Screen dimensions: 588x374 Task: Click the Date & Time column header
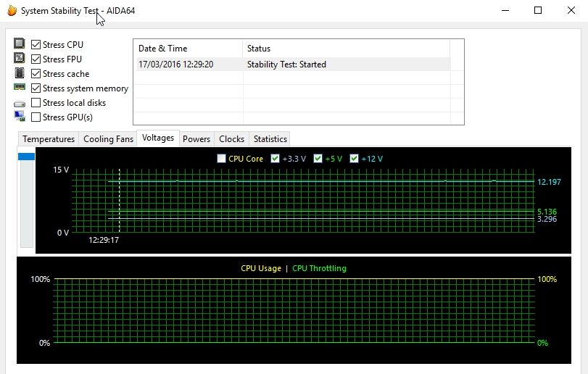pos(188,49)
